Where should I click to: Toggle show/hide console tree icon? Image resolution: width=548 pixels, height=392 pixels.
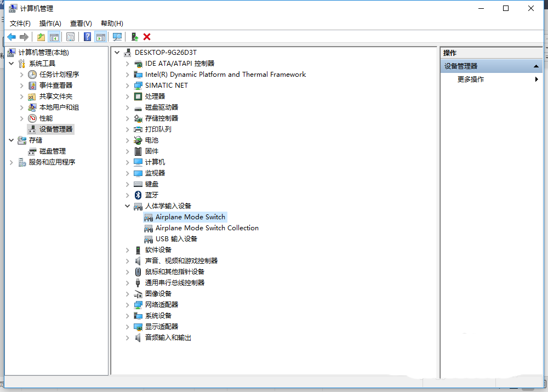coord(54,37)
